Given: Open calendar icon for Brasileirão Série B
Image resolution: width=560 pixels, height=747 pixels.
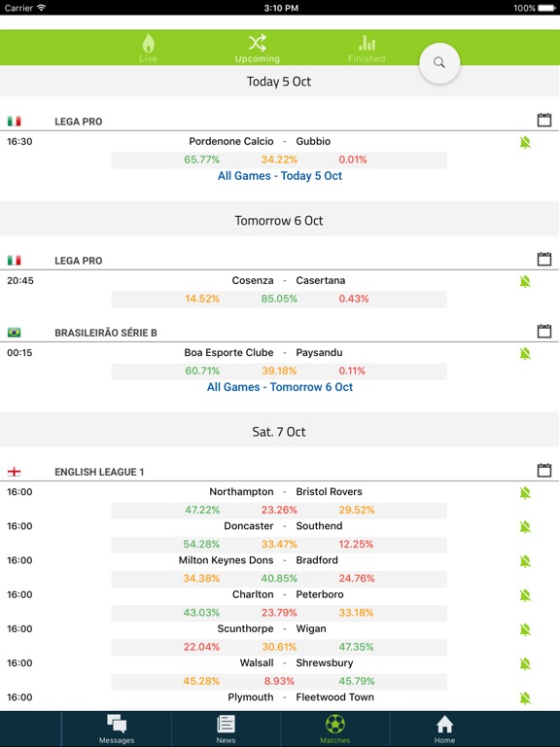Looking at the screenshot, I should click(x=544, y=331).
